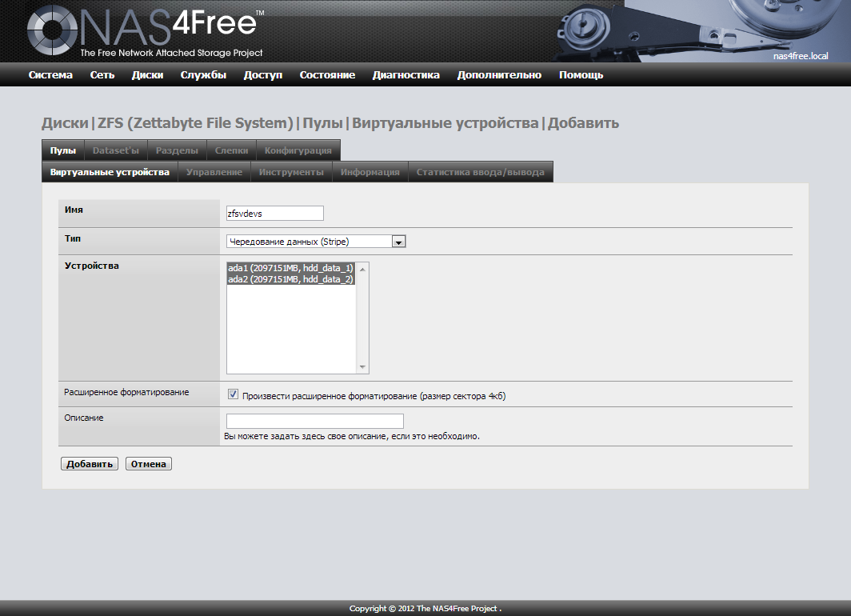Image resolution: width=851 pixels, height=616 pixels.
Task: Toggle the extended formatting 4кб checkbox
Action: click(x=233, y=394)
